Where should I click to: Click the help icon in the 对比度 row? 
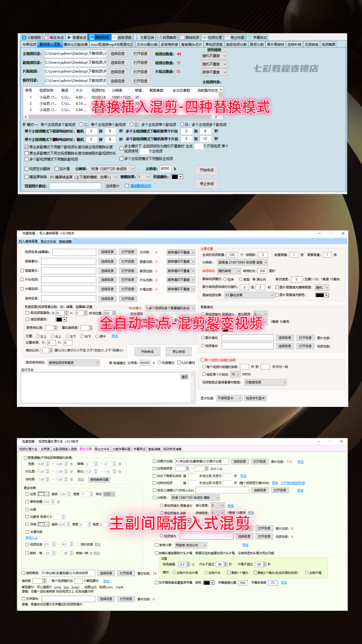pyautogui.click(x=71, y=472)
